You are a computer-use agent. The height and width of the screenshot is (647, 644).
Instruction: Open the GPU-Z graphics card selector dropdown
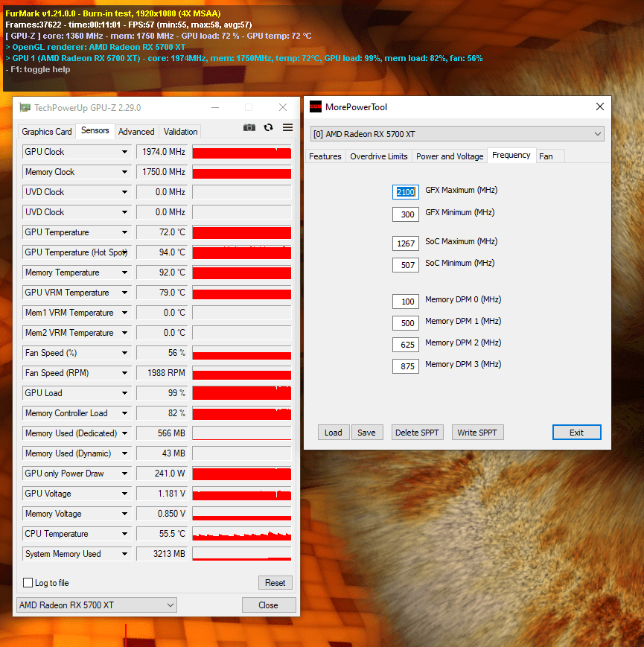point(97,605)
